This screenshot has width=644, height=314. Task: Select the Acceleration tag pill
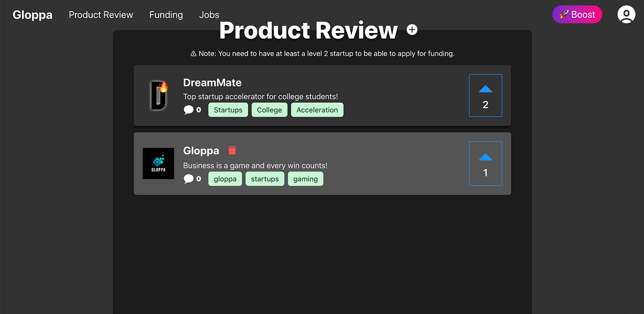pyautogui.click(x=317, y=109)
